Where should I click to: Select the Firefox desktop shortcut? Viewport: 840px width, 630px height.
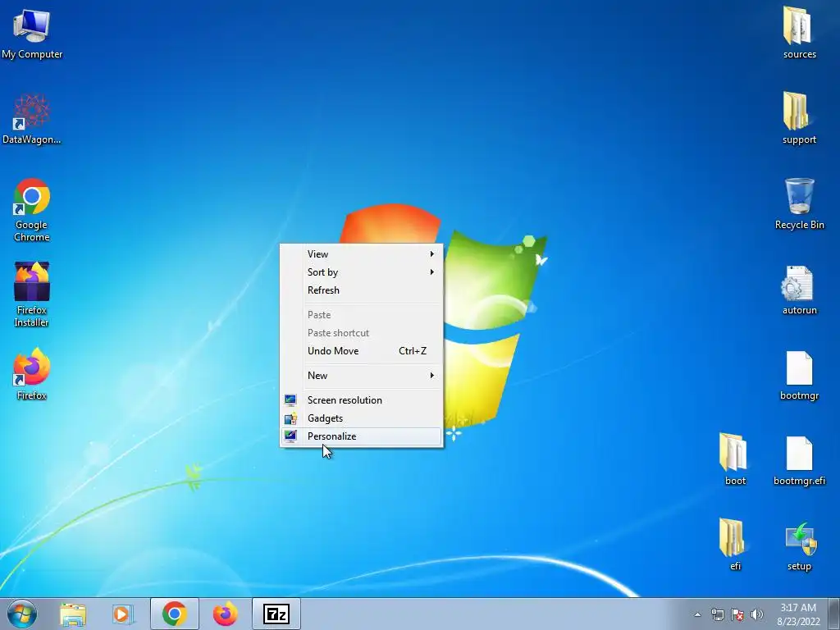tap(32, 373)
